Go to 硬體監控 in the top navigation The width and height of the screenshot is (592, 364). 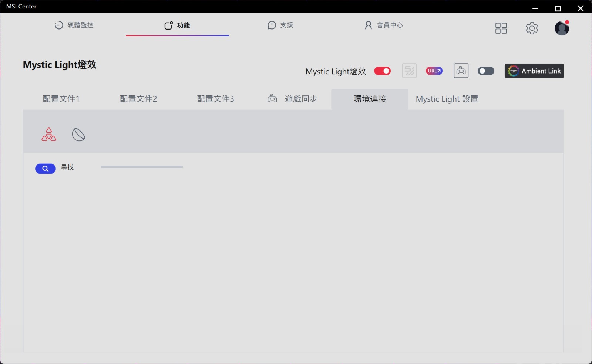coord(74,25)
